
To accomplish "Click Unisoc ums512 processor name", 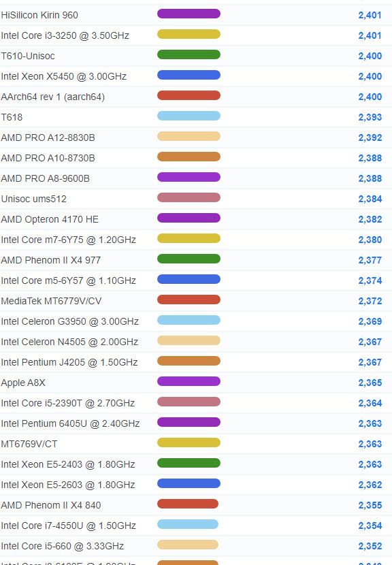I will [34, 199].
